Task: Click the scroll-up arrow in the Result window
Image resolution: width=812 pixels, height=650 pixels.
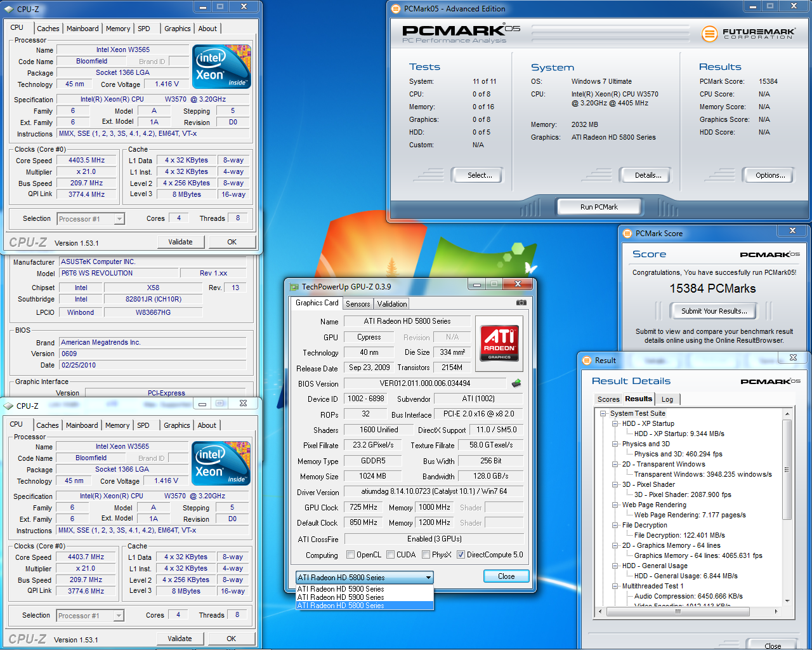Action: click(787, 414)
